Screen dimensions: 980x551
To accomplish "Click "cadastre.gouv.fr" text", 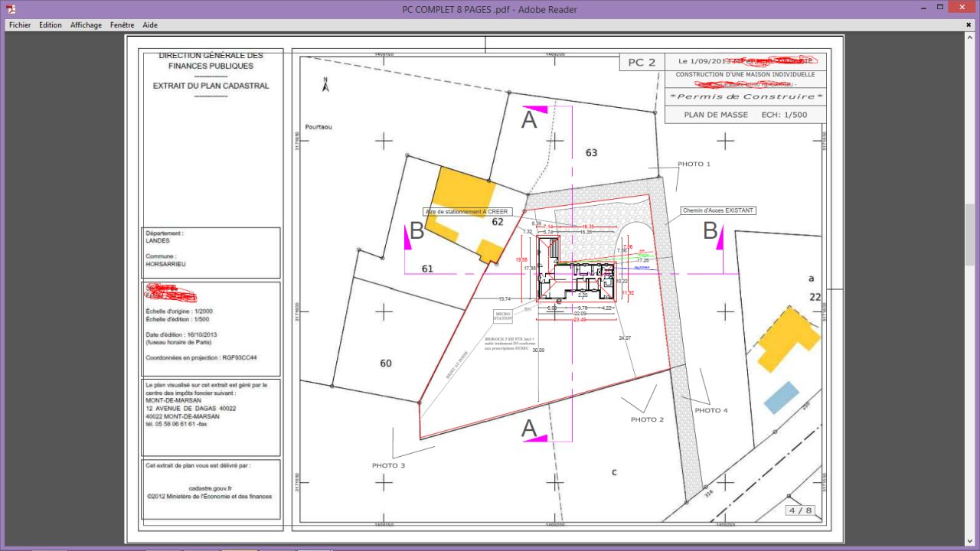I will [x=210, y=487].
